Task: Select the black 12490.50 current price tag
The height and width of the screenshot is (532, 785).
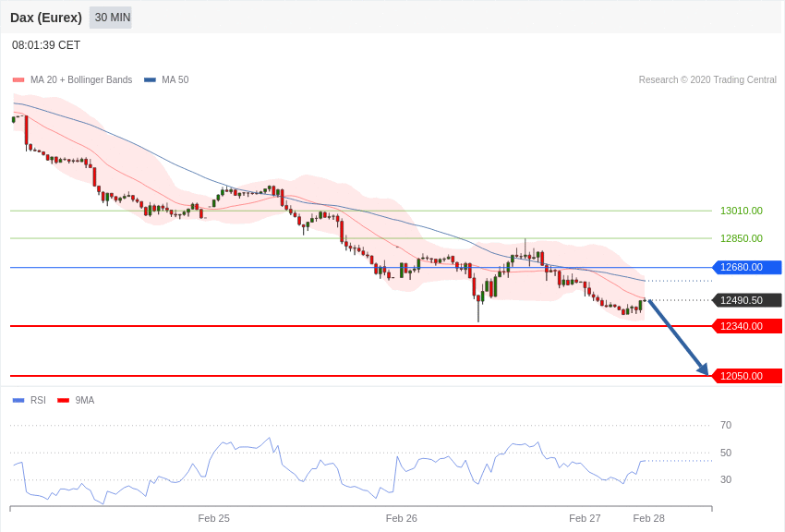Action: pos(746,300)
